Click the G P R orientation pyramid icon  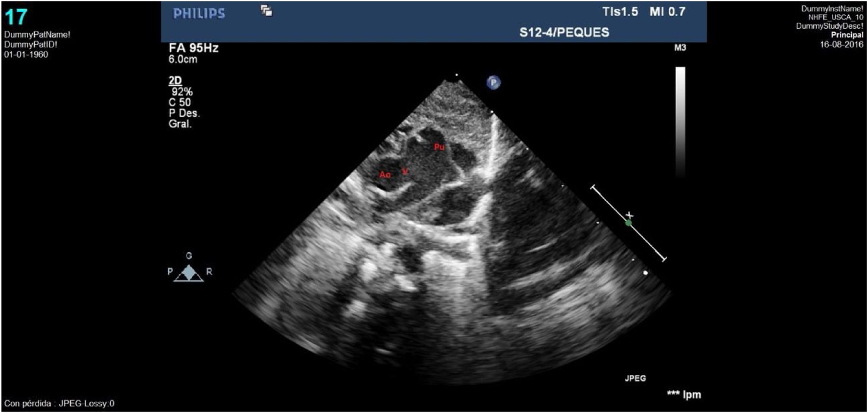[189, 273]
